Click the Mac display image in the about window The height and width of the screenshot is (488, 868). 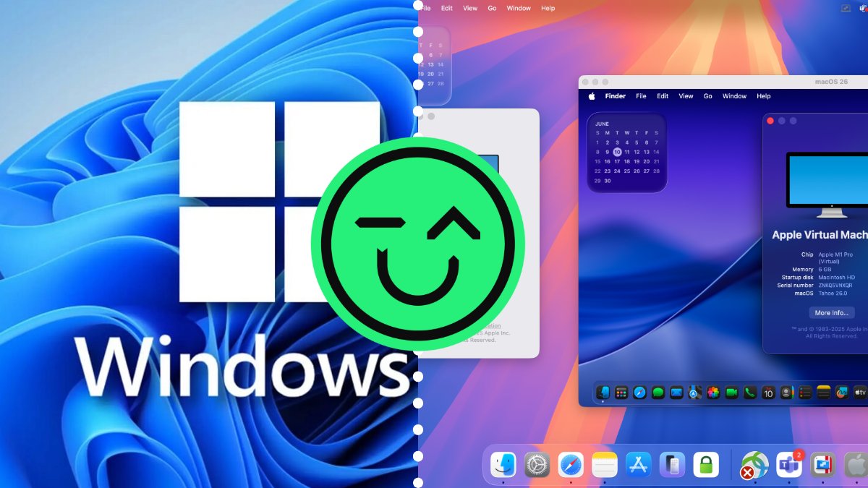(x=827, y=184)
